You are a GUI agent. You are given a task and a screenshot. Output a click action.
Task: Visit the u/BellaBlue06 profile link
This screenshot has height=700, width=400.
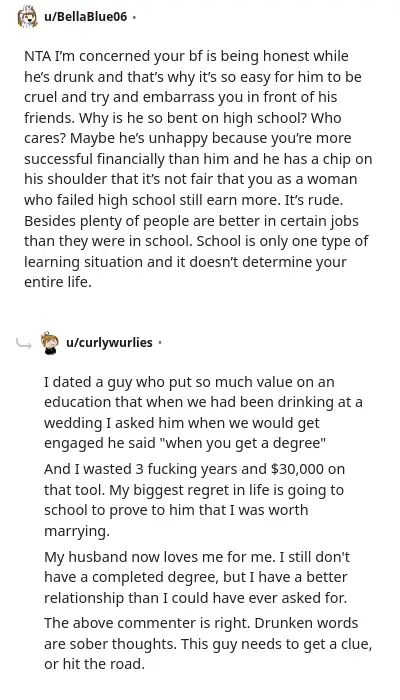tap(85, 17)
